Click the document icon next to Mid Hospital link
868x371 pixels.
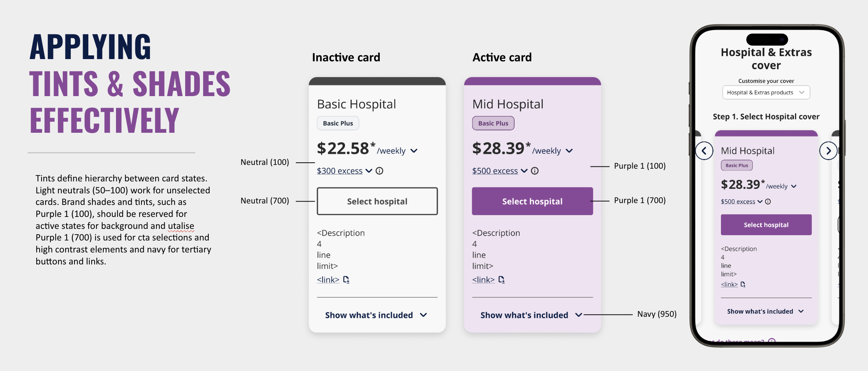coord(501,279)
